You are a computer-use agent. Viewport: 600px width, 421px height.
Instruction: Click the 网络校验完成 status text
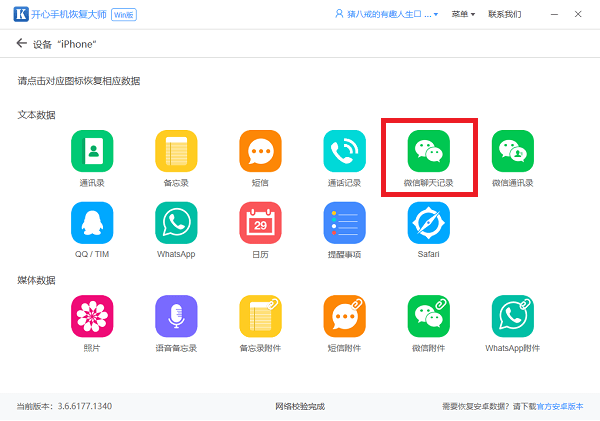click(x=300, y=406)
